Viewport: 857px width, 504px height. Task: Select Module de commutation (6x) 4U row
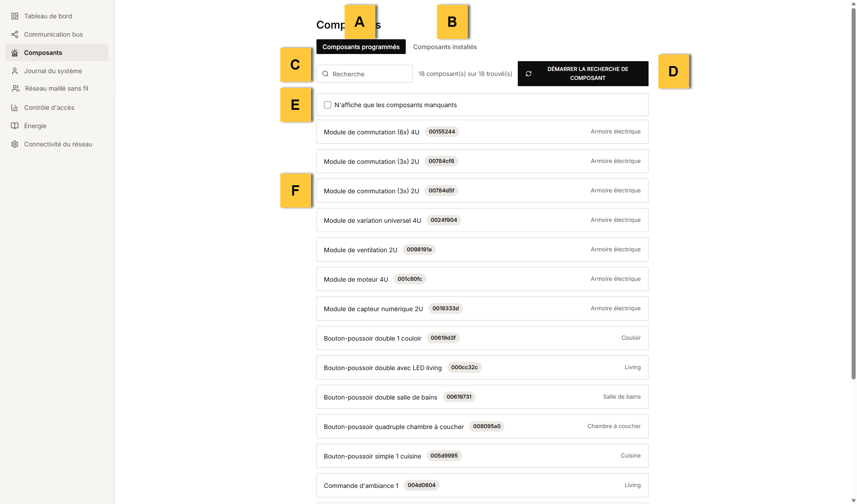[483, 132]
